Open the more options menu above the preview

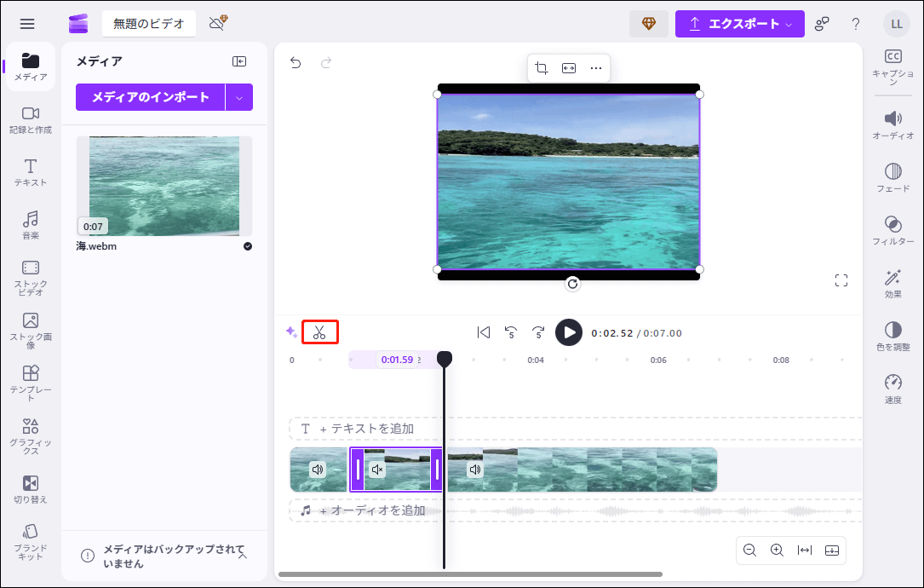(x=595, y=67)
